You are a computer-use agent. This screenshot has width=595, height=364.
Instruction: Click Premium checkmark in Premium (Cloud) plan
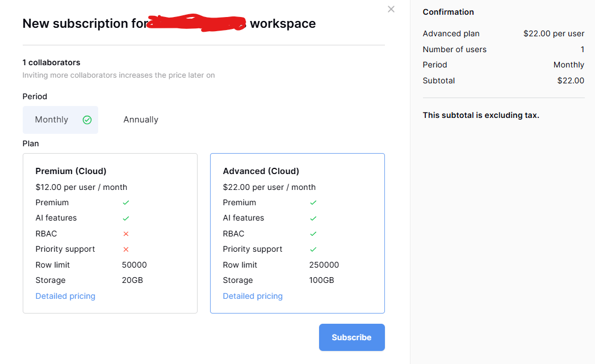coord(126,202)
